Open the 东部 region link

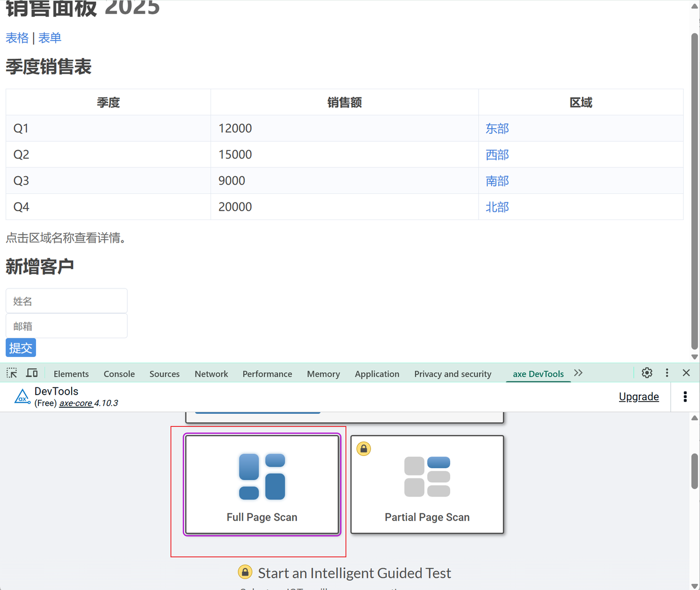(x=497, y=129)
